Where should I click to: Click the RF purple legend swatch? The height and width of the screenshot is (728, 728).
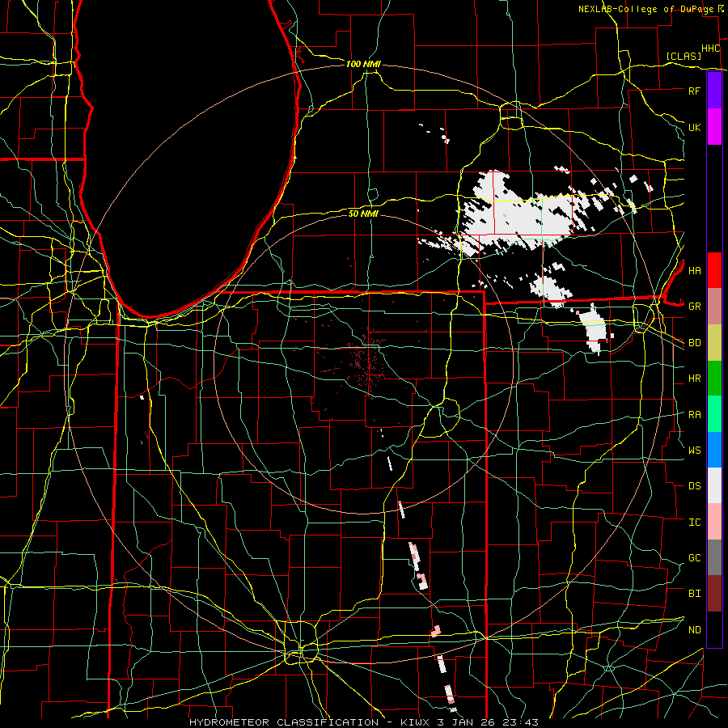click(x=714, y=91)
